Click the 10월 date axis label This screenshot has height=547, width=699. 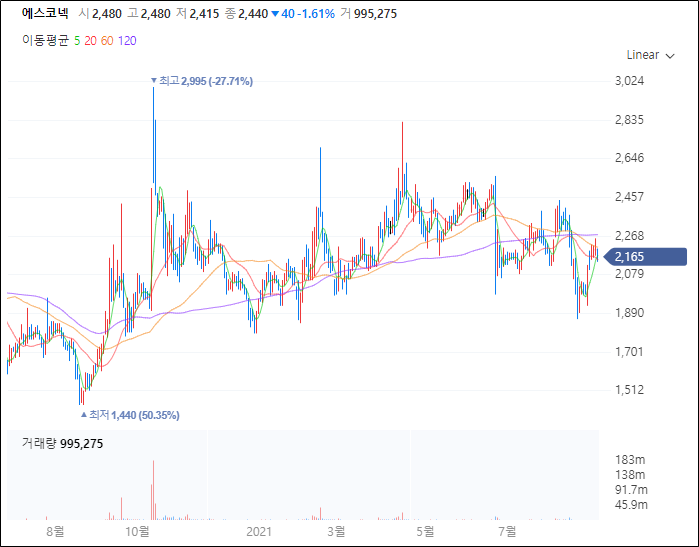coord(137,531)
